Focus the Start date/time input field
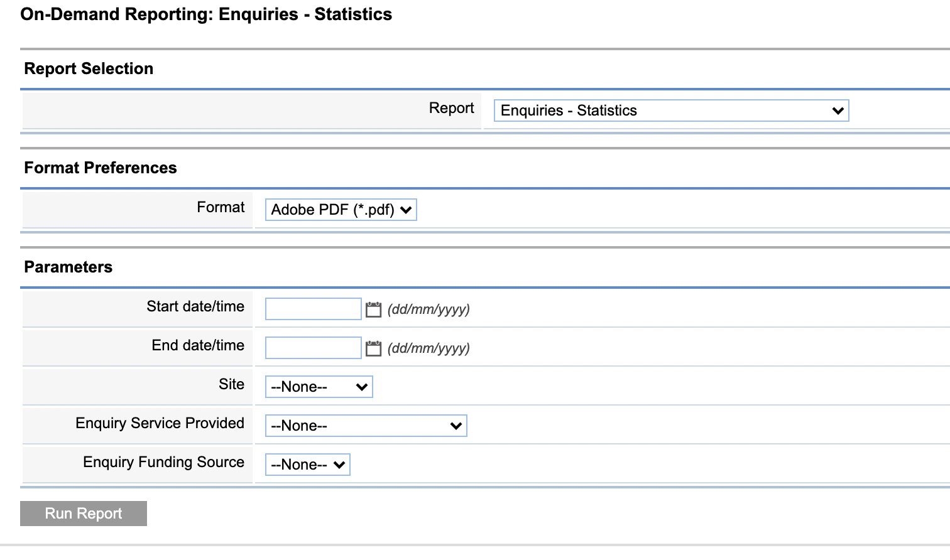Image resolution: width=950 pixels, height=560 pixels. click(x=313, y=309)
